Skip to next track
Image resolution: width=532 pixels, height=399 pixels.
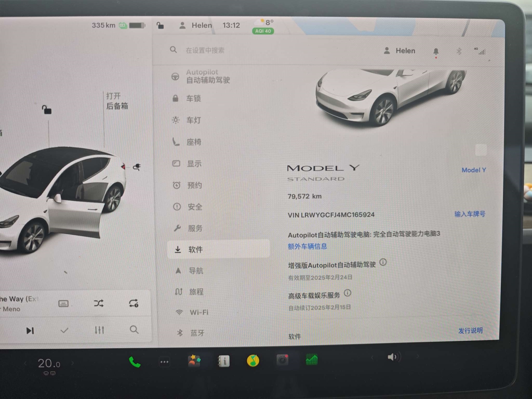pos(30,330)
